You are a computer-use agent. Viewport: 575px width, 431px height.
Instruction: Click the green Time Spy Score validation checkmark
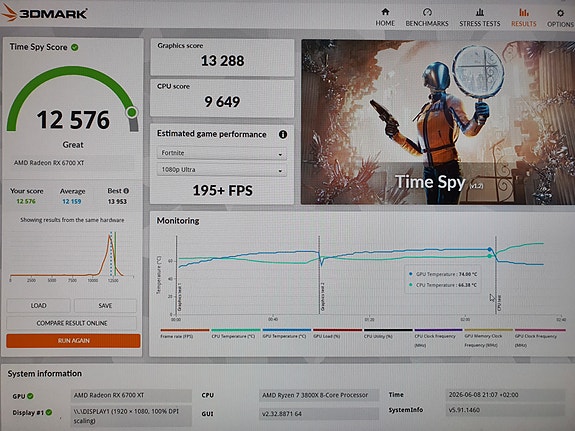[x=75, y=47]
